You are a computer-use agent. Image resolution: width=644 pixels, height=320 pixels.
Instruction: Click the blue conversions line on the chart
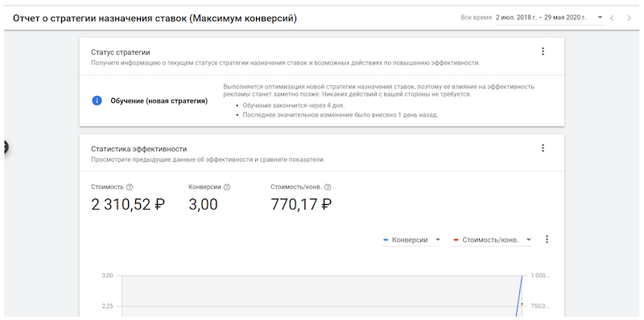[519, 295]
